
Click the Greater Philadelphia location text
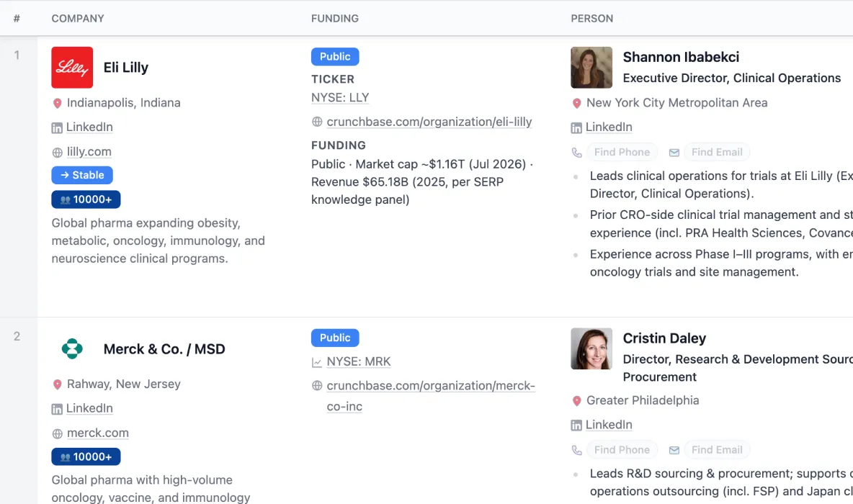[x=643, y=400]
